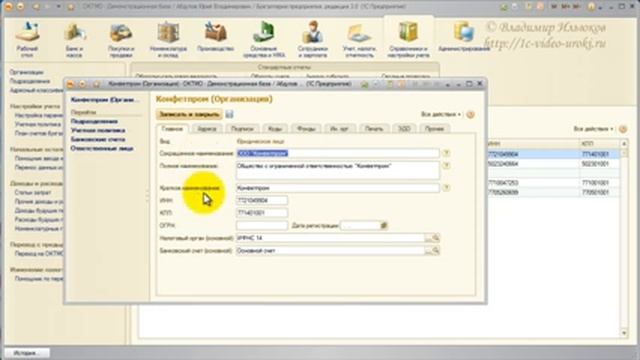640x360 pixels.
Task: Click the ИНН input field
Action: [262, 200]
